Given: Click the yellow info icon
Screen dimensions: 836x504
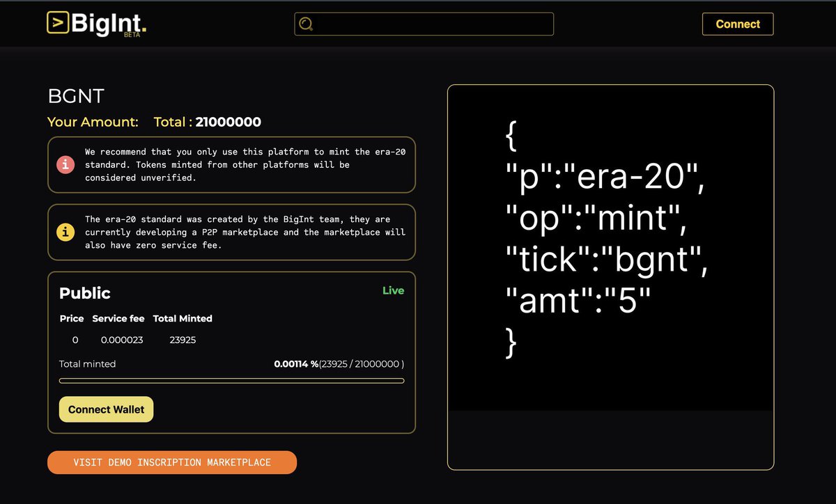Looking at the screenshot, I should [65, 233].
